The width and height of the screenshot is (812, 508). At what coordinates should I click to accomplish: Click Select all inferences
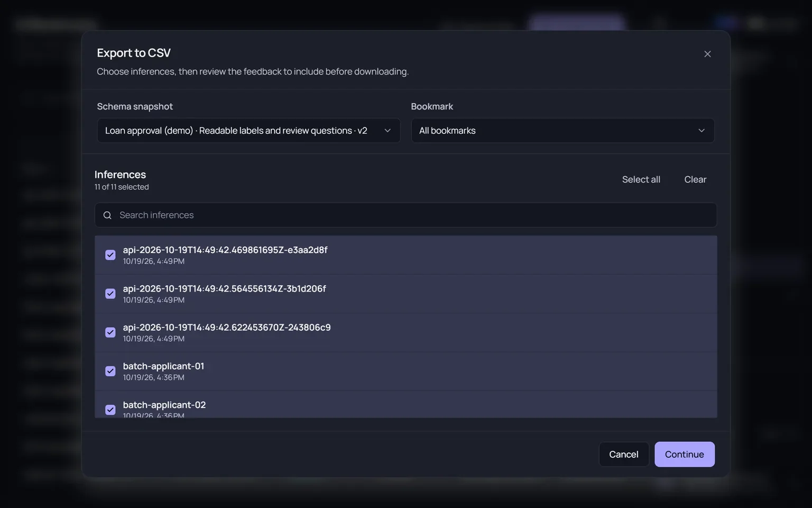tap(641, 179)
